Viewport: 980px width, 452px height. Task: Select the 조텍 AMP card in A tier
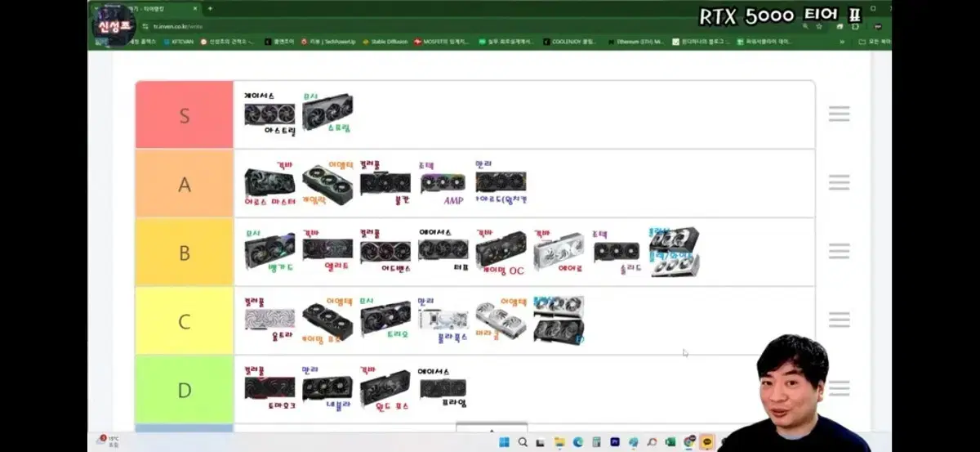coord(443,182)
